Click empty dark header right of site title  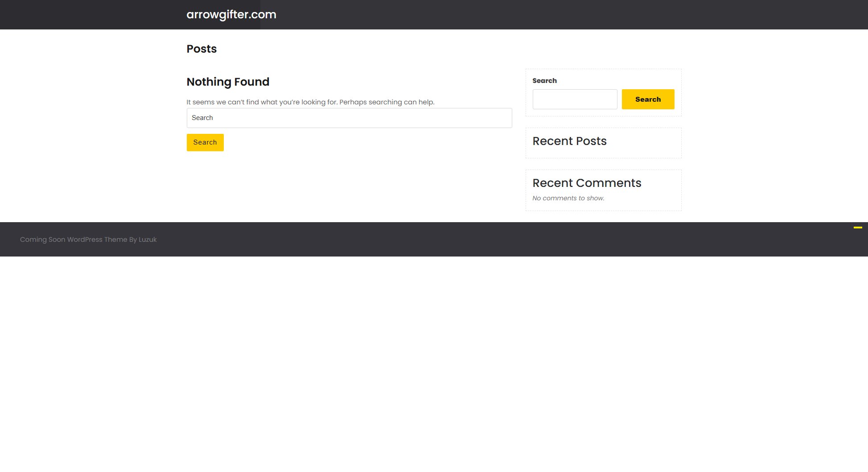point(535,15)
